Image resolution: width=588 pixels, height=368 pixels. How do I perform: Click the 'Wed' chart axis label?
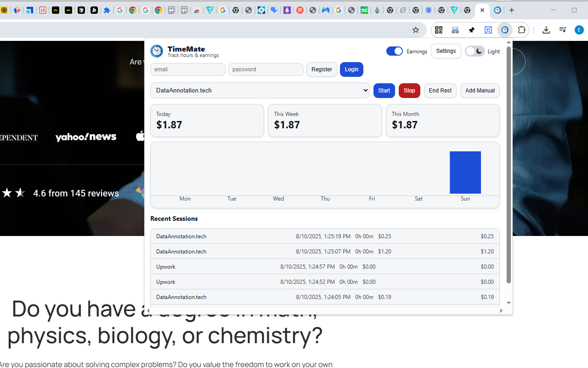[x=278, y=199]
